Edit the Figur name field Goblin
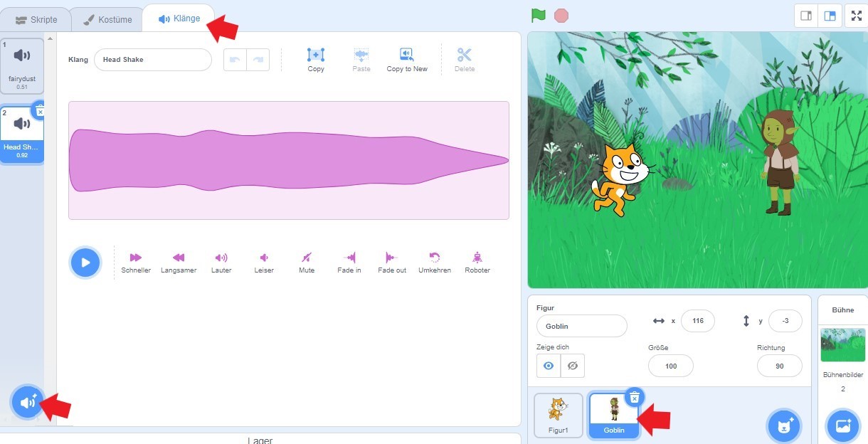 tap(582, 326)
